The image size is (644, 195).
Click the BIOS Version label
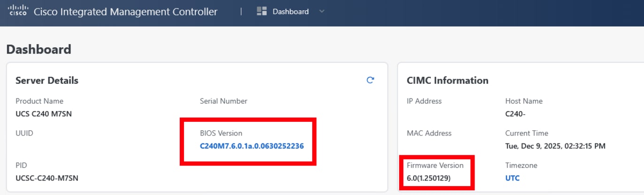pos(221,133)
